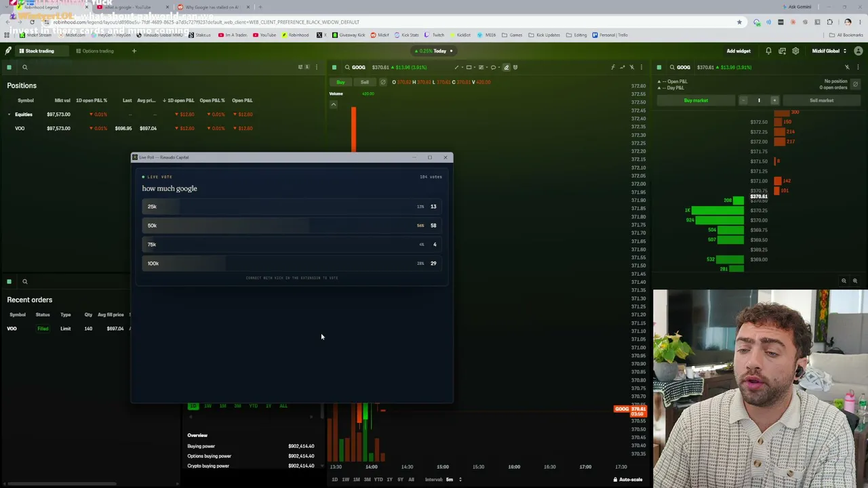Select the rectangle shape tool on chart

[x=469, y=67]
